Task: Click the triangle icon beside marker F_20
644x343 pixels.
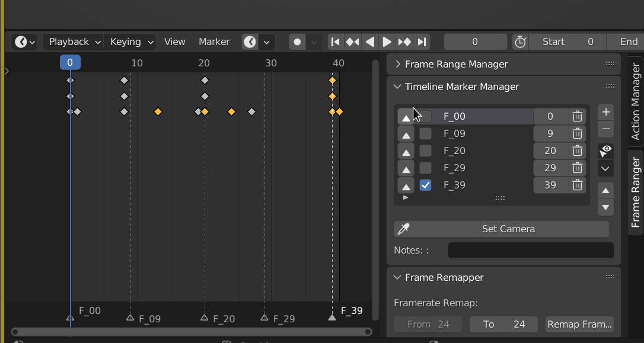Action: coord(406,150)
